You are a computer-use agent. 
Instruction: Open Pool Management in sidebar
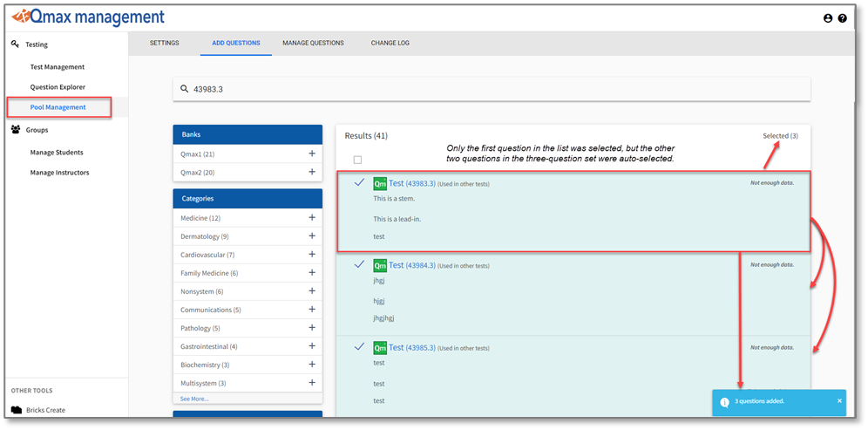pos(58,107)
